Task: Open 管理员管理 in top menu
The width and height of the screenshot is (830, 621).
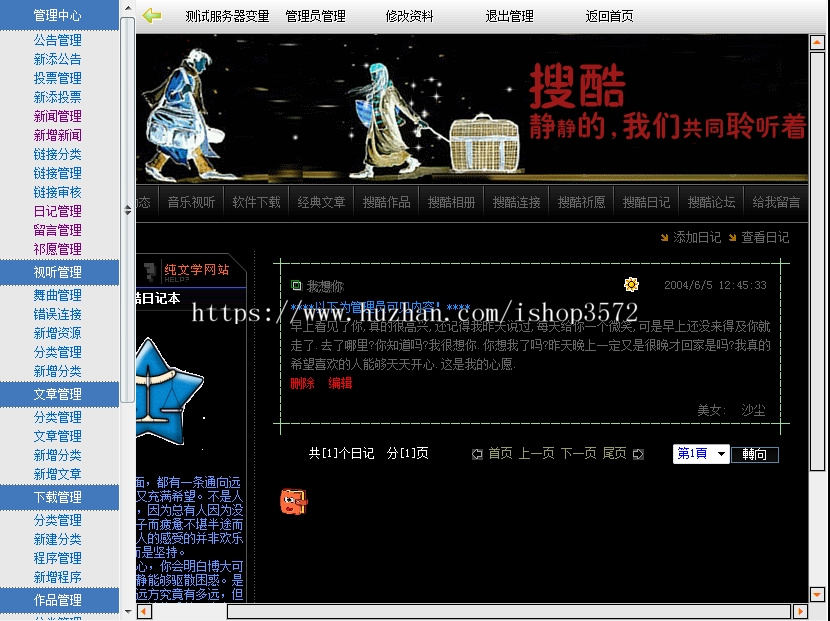Action: click(315, 16)
